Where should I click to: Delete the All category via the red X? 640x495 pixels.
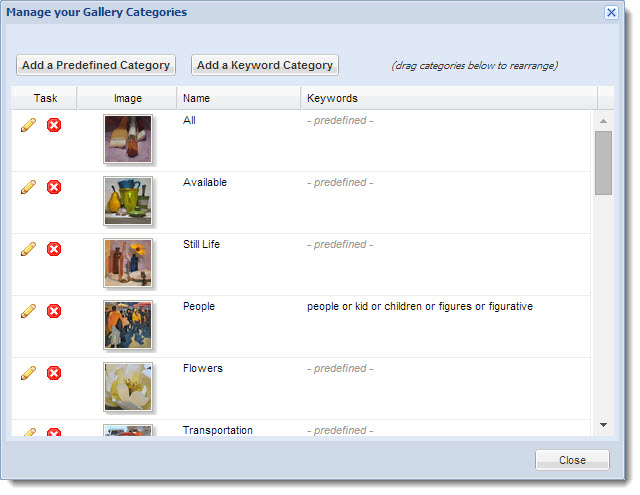click(x=54, y=125)
